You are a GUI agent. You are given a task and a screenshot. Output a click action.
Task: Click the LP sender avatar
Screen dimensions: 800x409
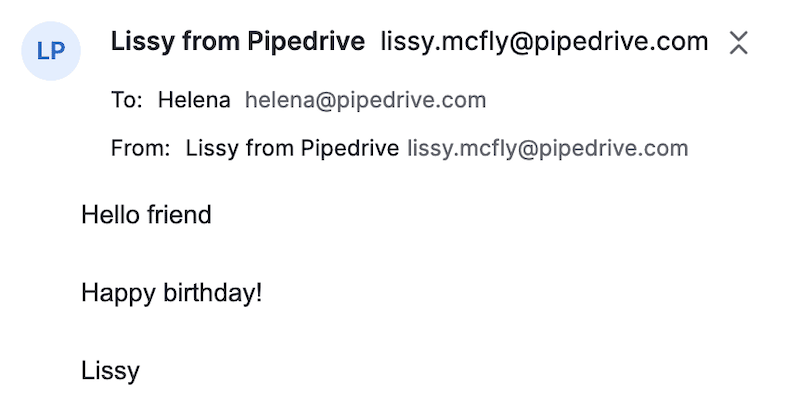pyautogui.click(x=51, y=51)
